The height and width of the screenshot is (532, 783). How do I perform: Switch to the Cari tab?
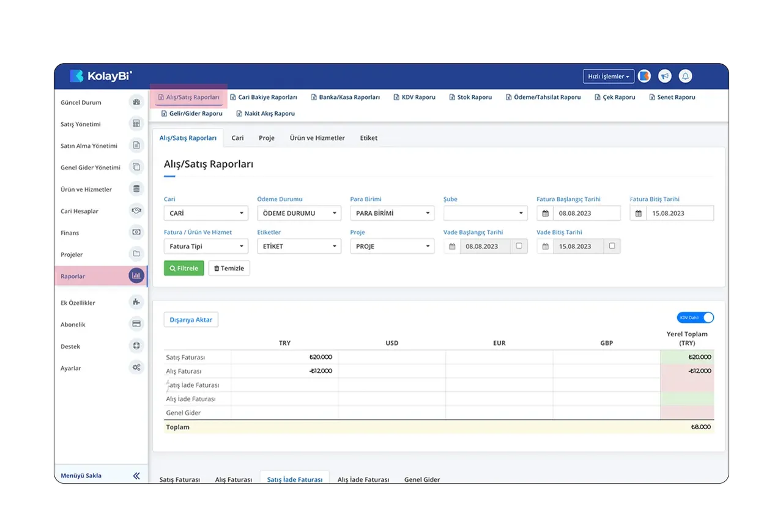(237, 138)
